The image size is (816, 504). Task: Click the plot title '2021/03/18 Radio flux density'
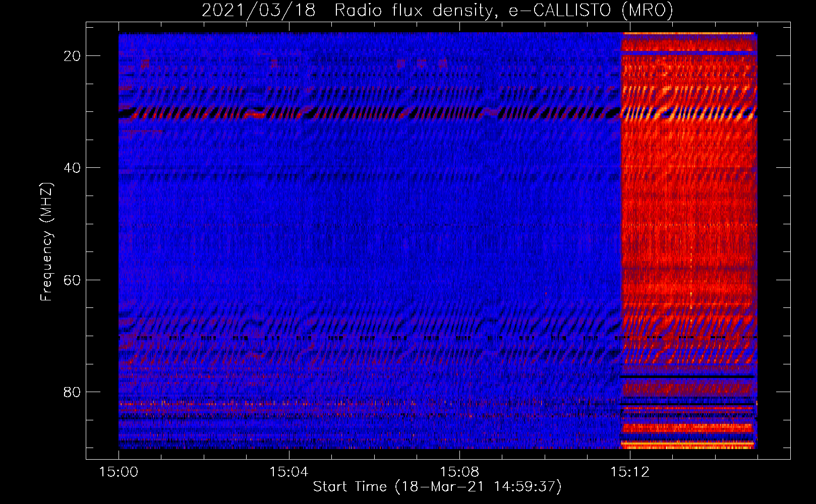437,10
